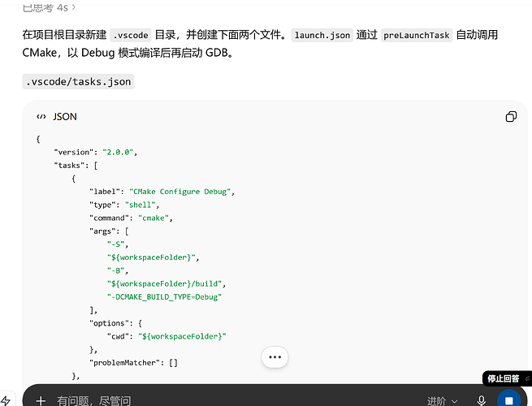The width and height of the screenshot is (532, 406).
Task: Click the "args": [ line
Action: pyautogui.click(x=109, y=231)
